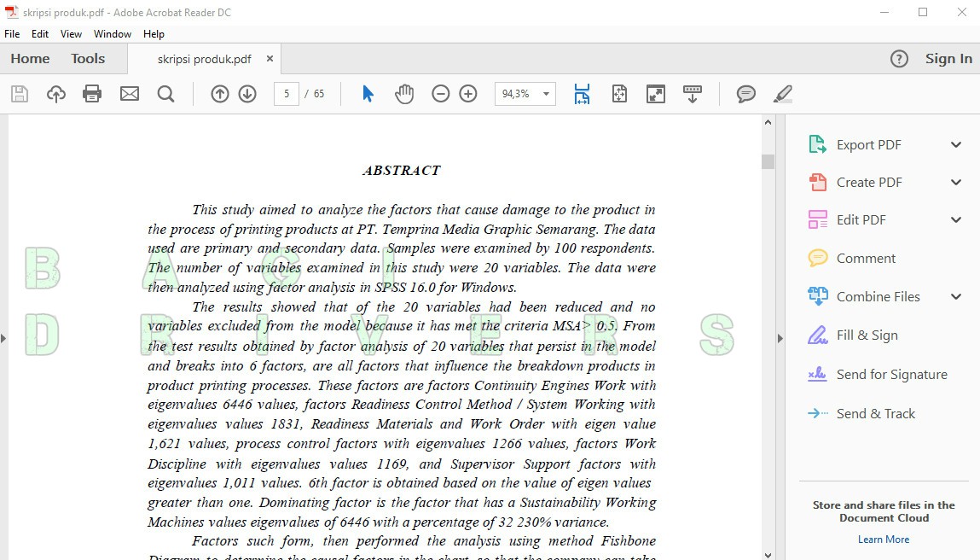Switch to full screen mode icon

click(x=656, y=94)
